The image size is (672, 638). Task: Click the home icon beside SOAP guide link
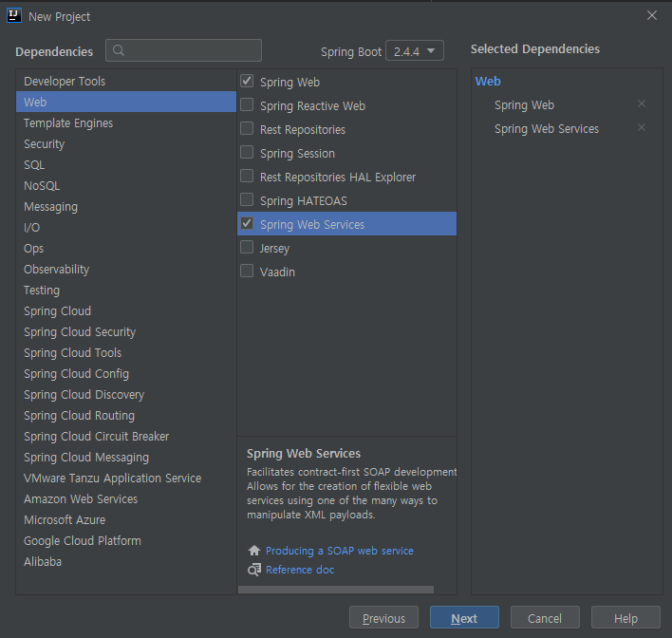(x=254, y=550)
